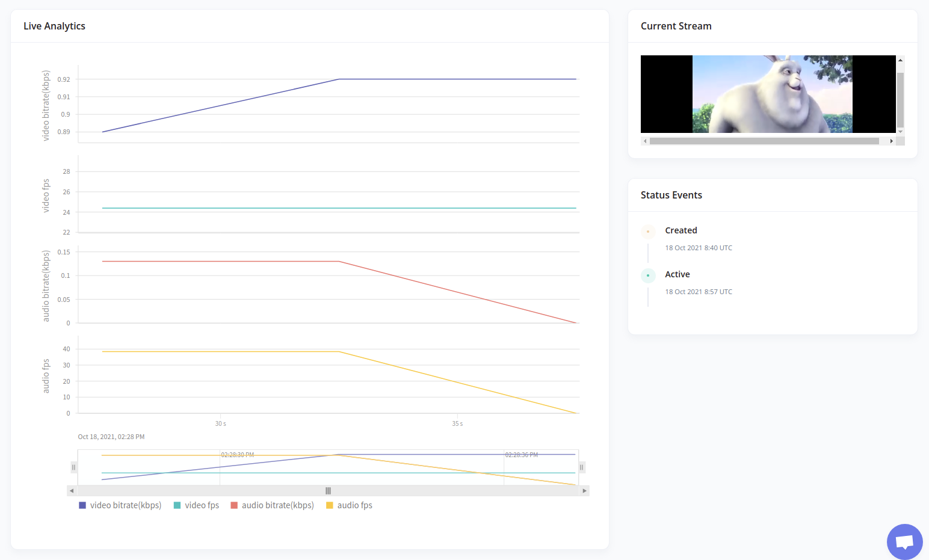
Task: Click stream preview scroll left arrow
Action: pos(645,141)
